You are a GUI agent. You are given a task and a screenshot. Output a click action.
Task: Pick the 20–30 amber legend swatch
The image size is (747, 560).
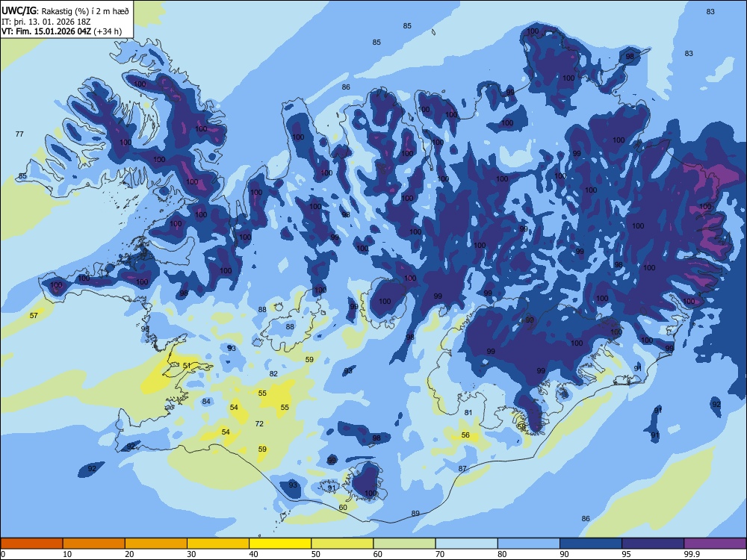click(x=156, y=544)
